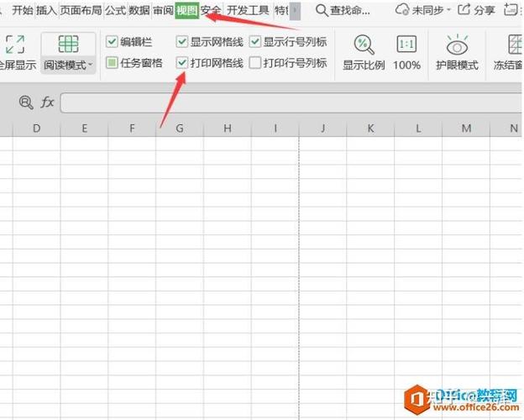The height and width of the screenshot is (420, 524).
Task: Open the 插入 ribbon tab
Action: click(46, 10)
